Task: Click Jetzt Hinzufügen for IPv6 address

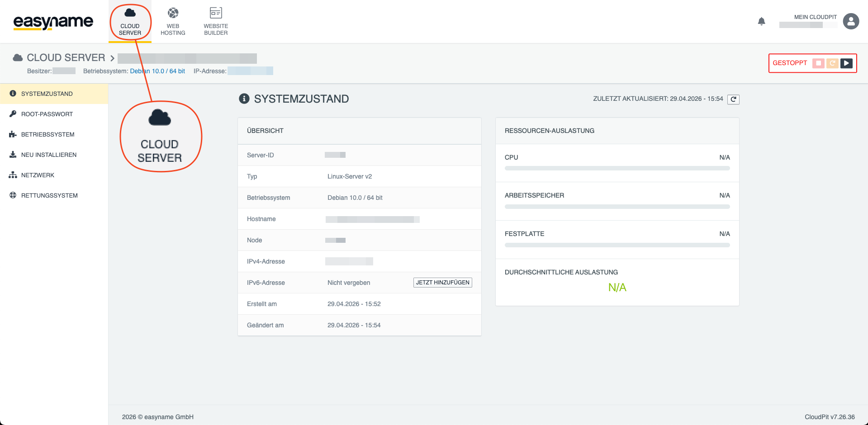Action: (442, 283)
